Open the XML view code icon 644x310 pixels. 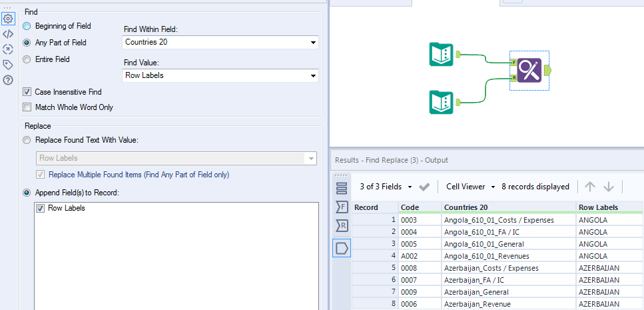[8, 34]
